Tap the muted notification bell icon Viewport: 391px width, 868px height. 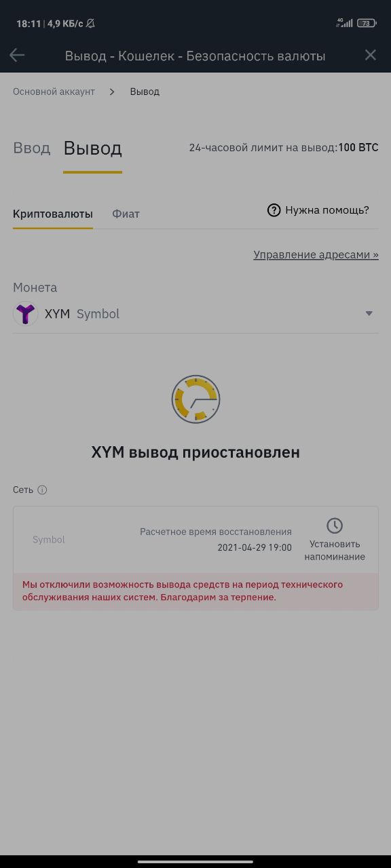pos(90,24)
